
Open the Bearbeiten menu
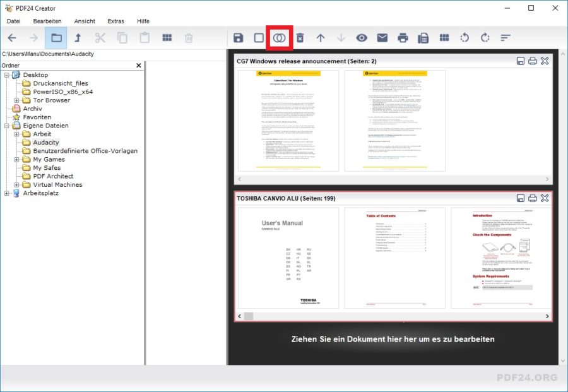pyautogui.click(x=47, y=21)
